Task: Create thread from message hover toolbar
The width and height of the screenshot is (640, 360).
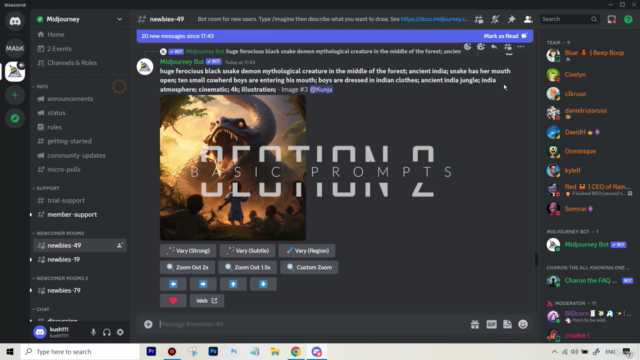Action: coord(507,47)
